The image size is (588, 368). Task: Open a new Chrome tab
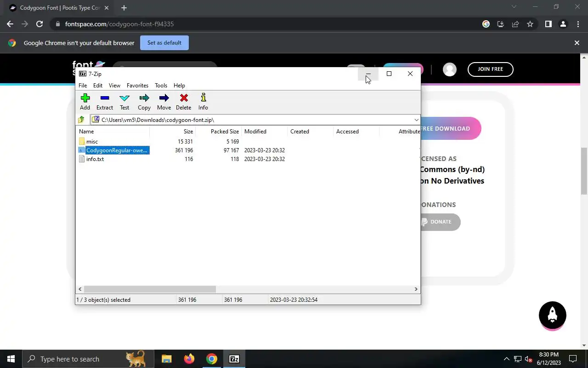click(124, 8)
